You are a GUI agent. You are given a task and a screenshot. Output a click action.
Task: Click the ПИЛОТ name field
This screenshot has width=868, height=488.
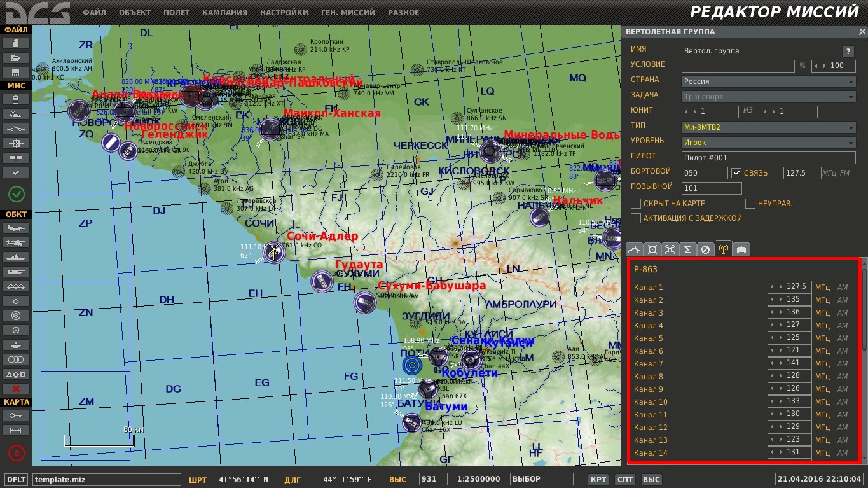point(769,158)
